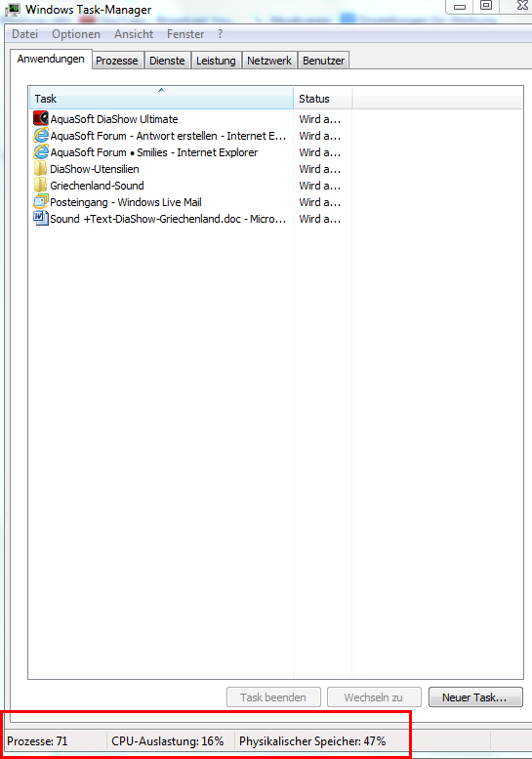Open the Ansicht menu
532x759 pixels.
tap(134, 34)
